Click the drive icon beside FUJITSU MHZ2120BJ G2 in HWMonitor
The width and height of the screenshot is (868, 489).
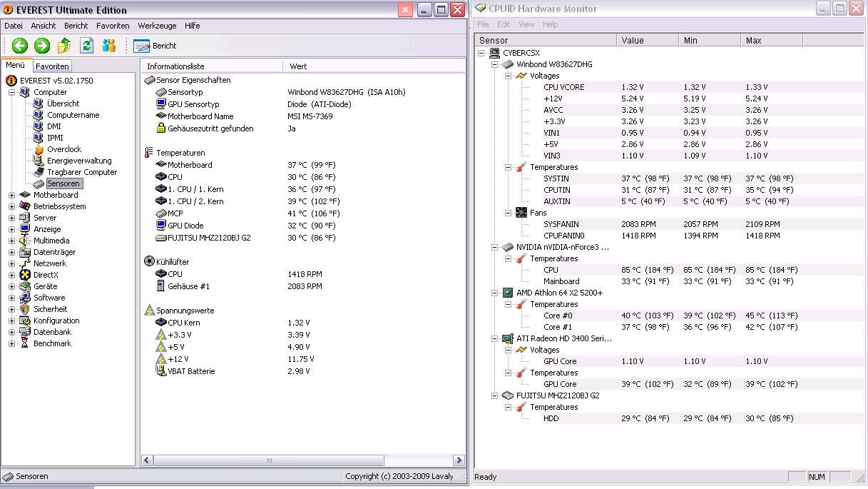point(508,395)
